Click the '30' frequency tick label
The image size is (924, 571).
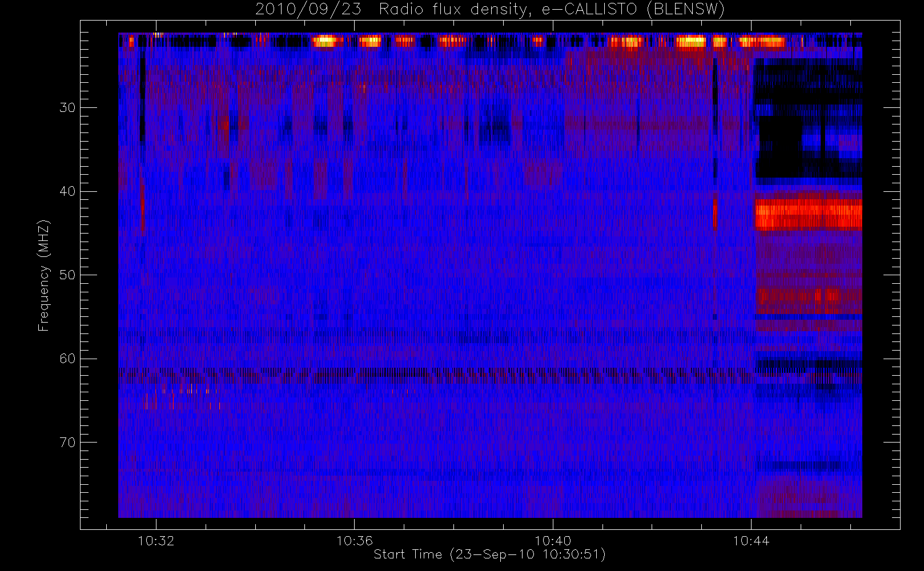click(67, 108)
